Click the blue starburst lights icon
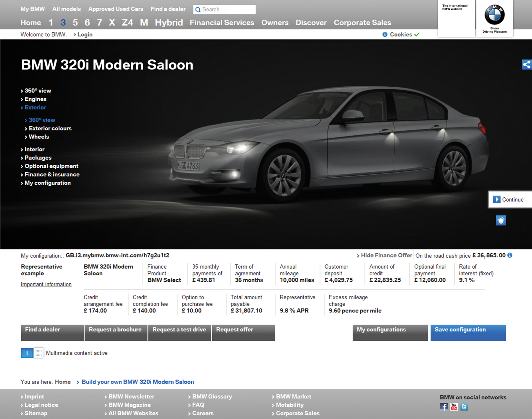Viewport: 532px width, 419px height. (501, 220)
